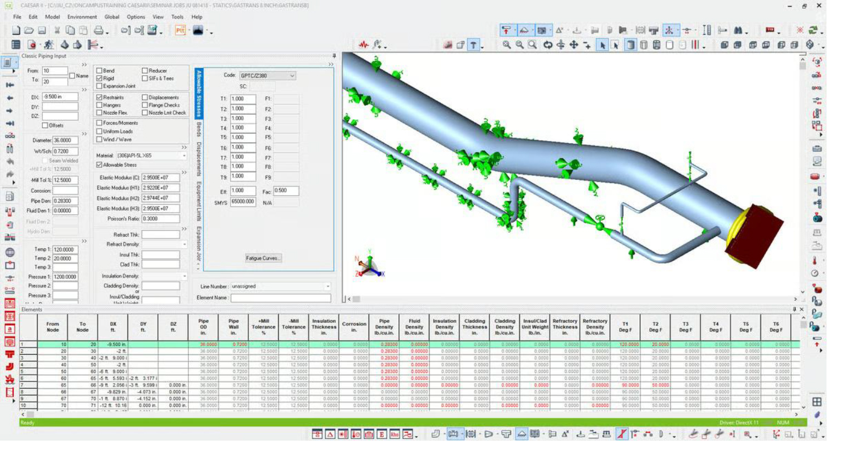Click the Fatigue Curves button
This screenshot has width=868, height=455.
[263, 258]
